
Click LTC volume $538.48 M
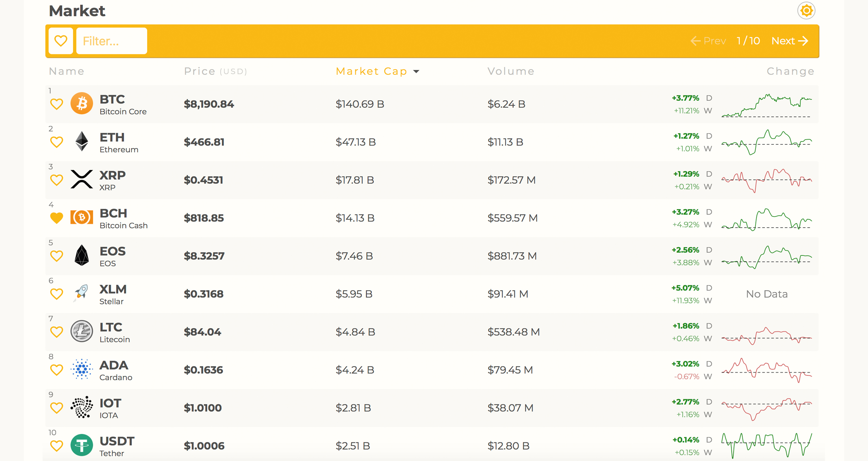point(513,332)
